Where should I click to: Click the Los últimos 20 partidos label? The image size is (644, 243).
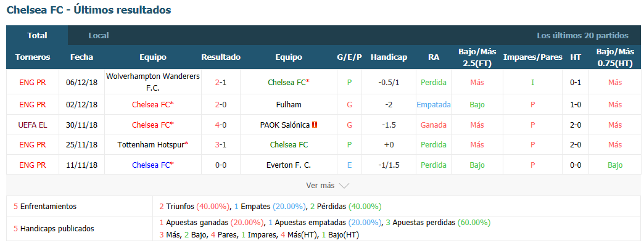[x=582, y=36]
